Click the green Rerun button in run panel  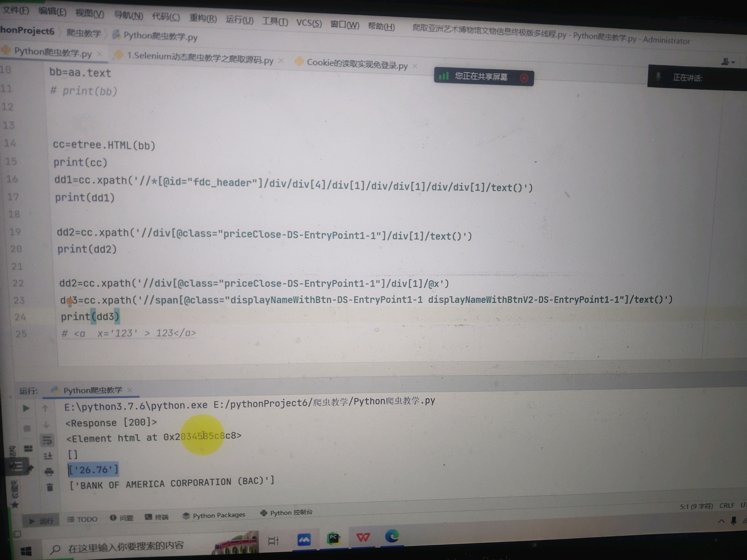click(26, 408)
